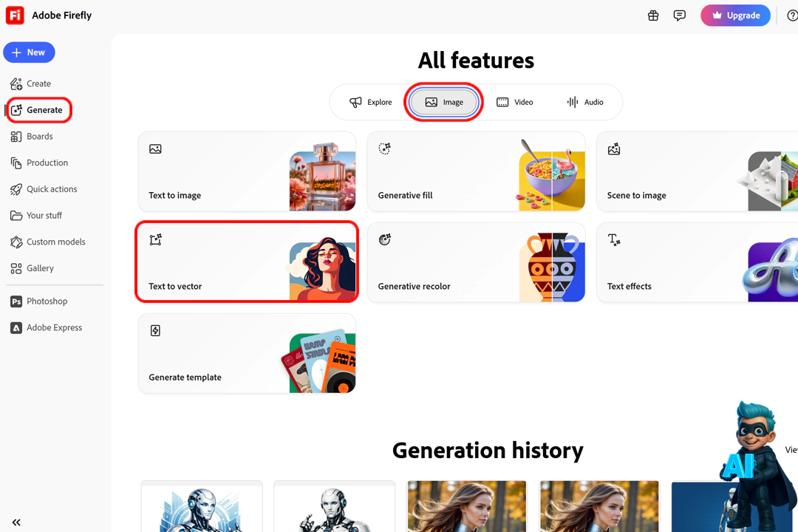Open Generative recolor via its icon

(384, 239)
